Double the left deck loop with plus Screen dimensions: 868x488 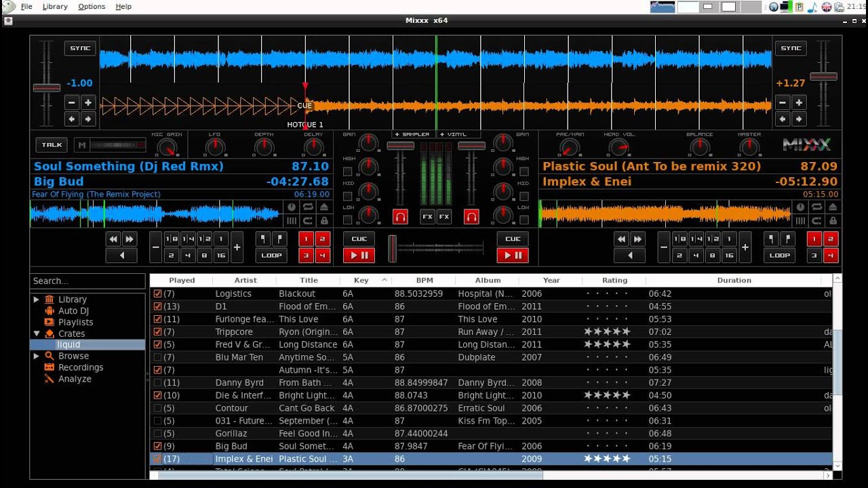pos(237,247)
